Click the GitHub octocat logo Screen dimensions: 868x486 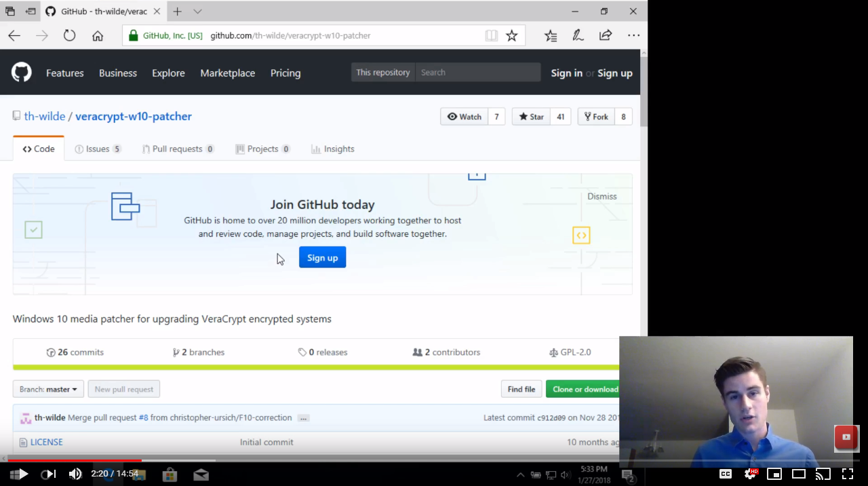point(22,73)
